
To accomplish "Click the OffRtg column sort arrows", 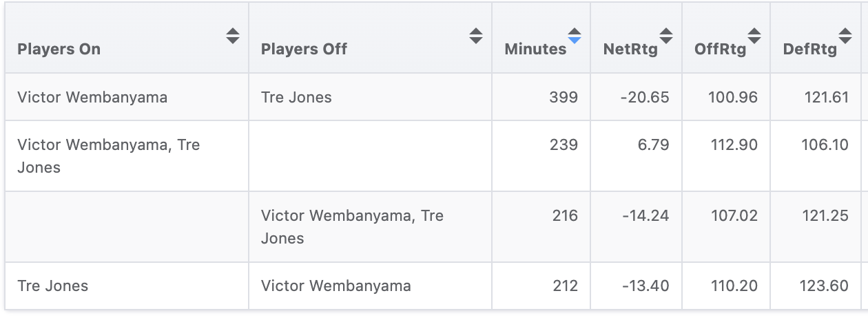I will [x=754, y=36].
